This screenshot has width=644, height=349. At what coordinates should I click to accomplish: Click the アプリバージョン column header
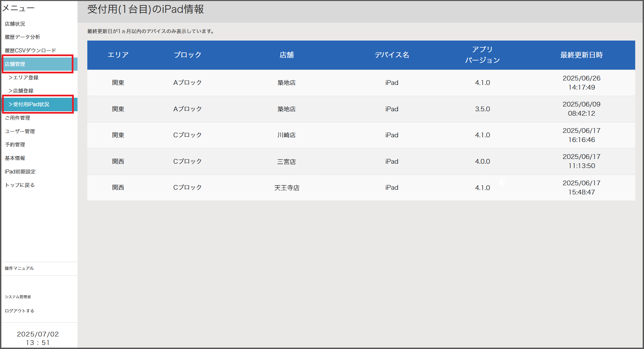[482, 55]
